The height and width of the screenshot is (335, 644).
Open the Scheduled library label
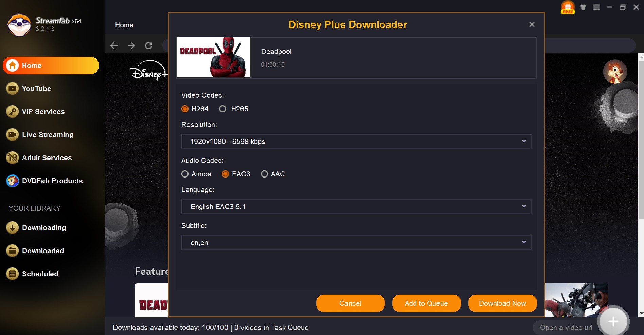40,274
